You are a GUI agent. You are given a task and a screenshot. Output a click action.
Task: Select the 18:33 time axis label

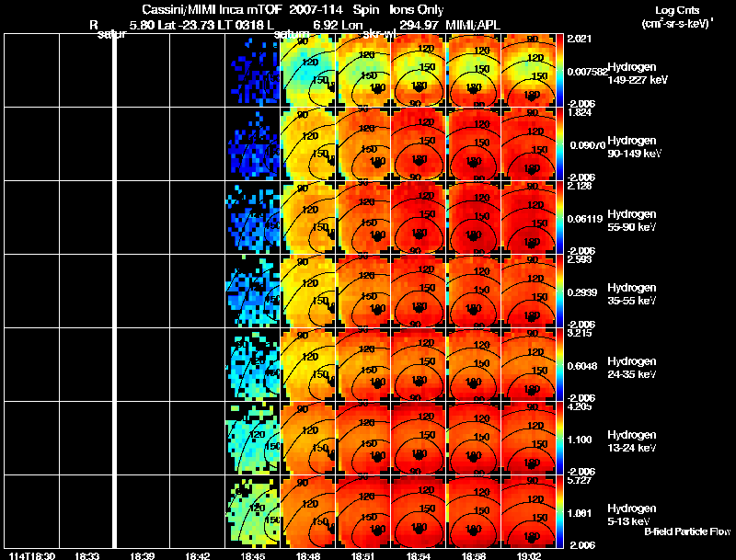[x=86, y=556]
